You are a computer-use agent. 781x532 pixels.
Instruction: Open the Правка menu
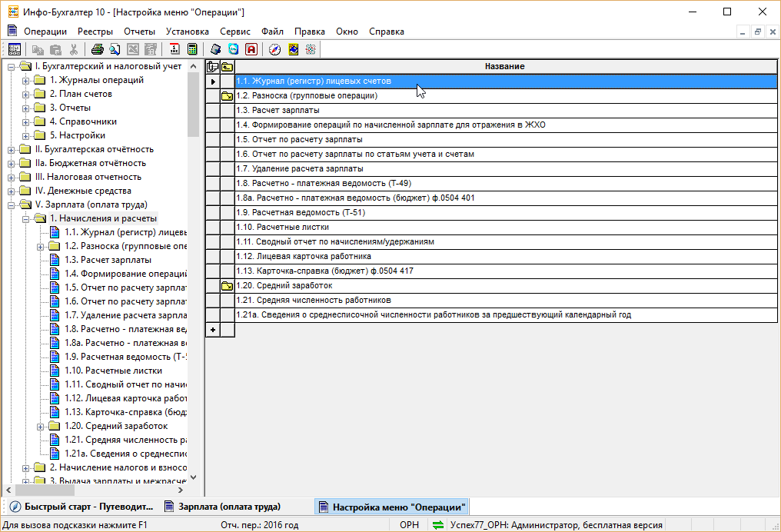click(309, 32)
